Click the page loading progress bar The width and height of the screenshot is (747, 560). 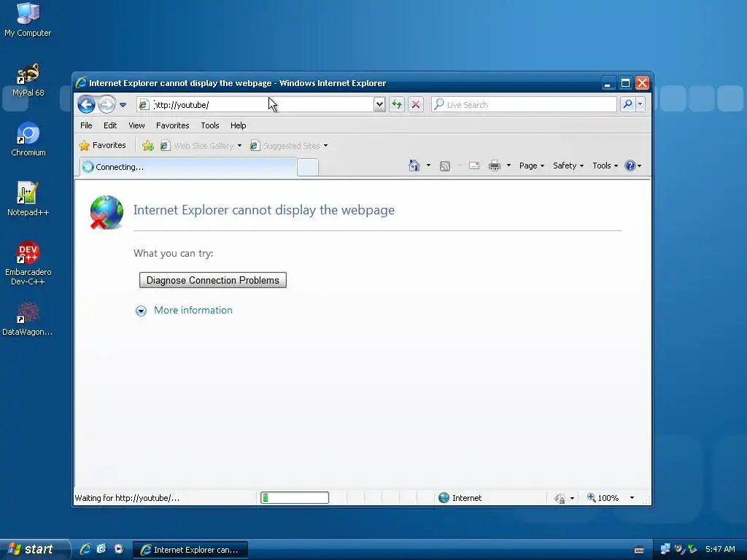pos(295,497)
